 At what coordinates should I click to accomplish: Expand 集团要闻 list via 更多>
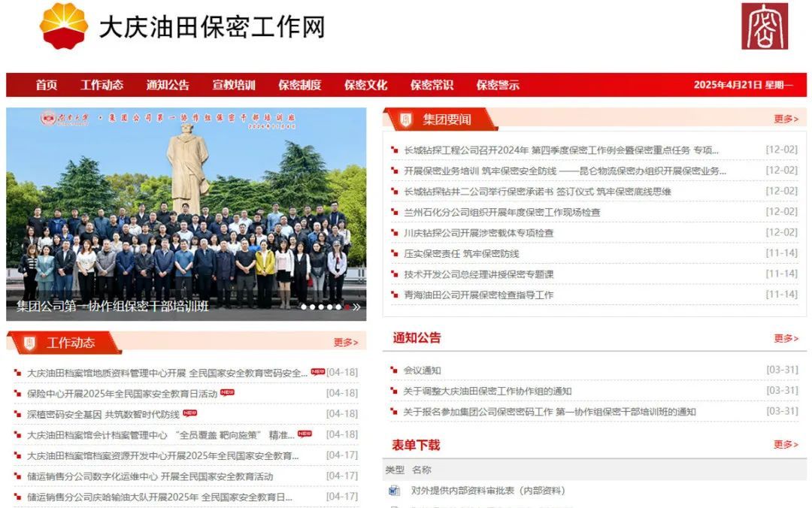coord(786,119)
